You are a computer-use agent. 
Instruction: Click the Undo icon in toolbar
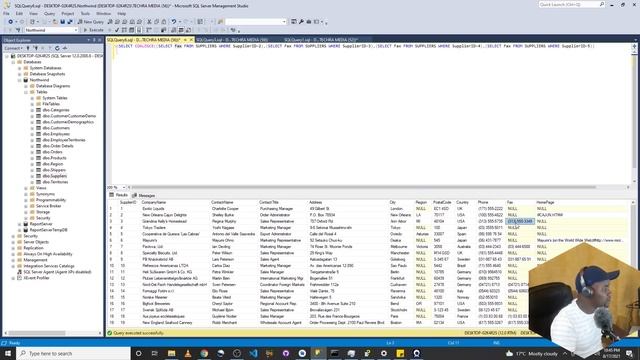[x=174, y=22]
